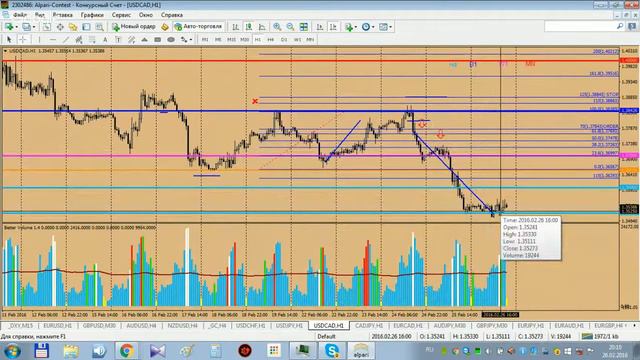Toggle chart shift from right edge

pyautogui.click(x=333, y=27)
